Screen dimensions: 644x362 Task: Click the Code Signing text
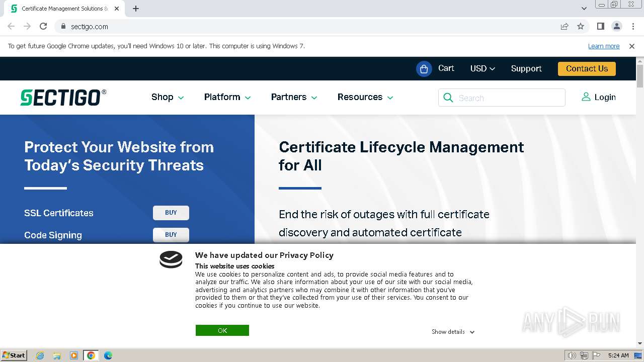pyautogui.click(x=53, y=235)
